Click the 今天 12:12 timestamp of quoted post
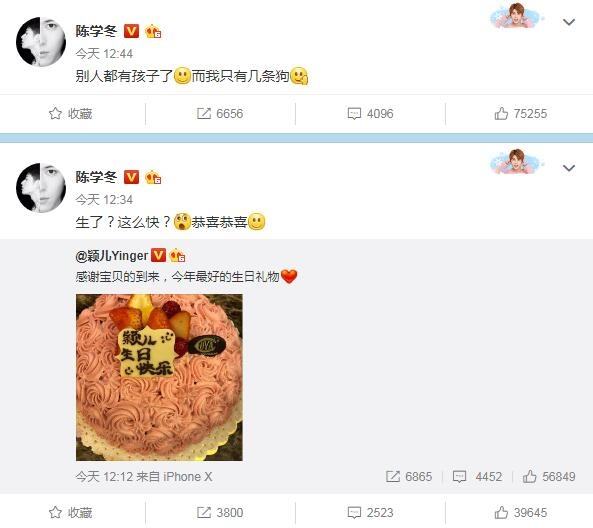Viewport: 593px width, 528px height. click(101, 476)
